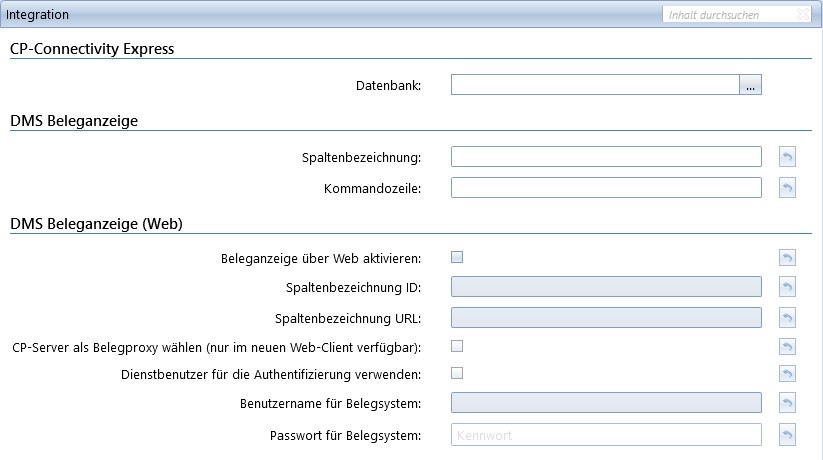823x460 pixels.
Task: Tick the CP-Server als Belegproxy wählen checkbox
Action: (x=457, y=346)
